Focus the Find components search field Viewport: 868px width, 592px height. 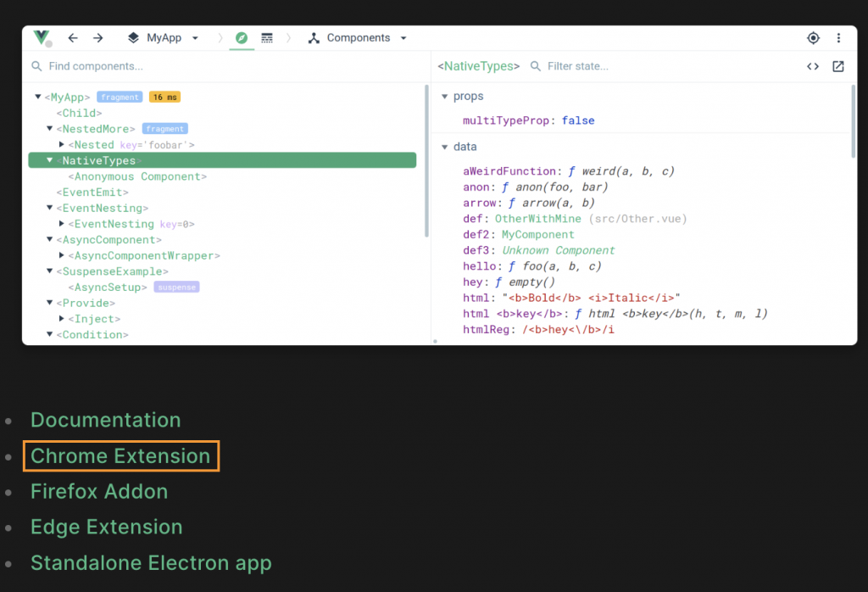225,66
